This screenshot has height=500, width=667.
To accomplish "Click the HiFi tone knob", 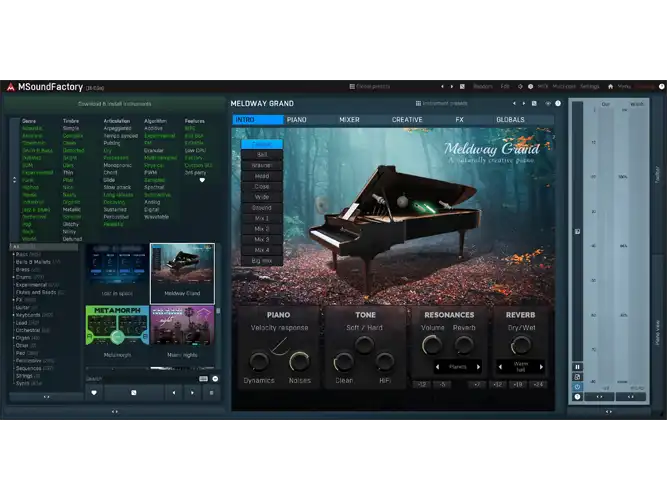I will 385,362.
